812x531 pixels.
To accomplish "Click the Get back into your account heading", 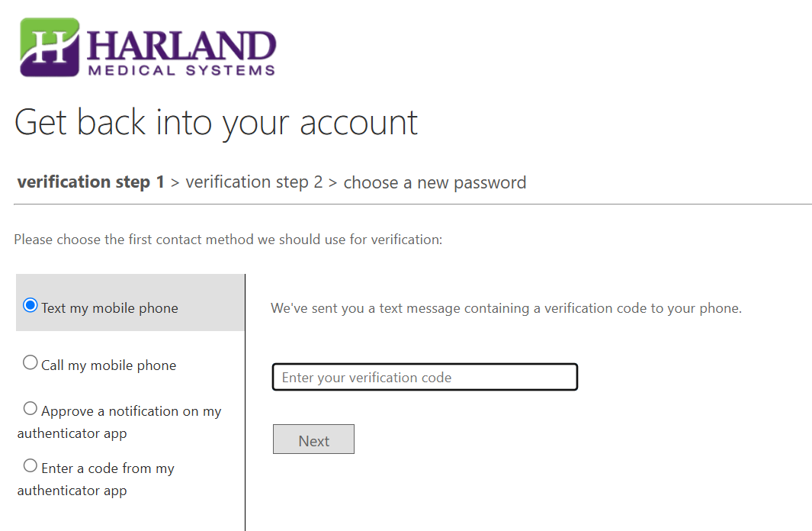I will click(216, 123).
